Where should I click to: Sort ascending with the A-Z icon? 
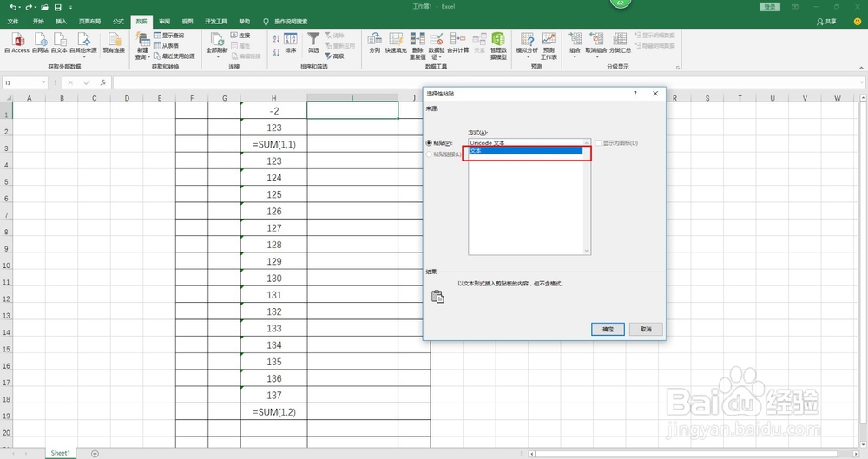[x=276, y=38]
